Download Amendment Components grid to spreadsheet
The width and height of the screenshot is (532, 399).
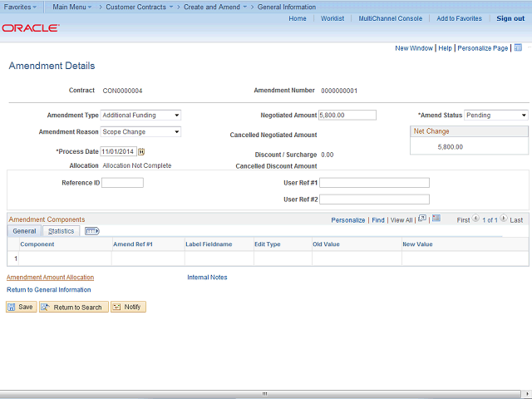436,218
